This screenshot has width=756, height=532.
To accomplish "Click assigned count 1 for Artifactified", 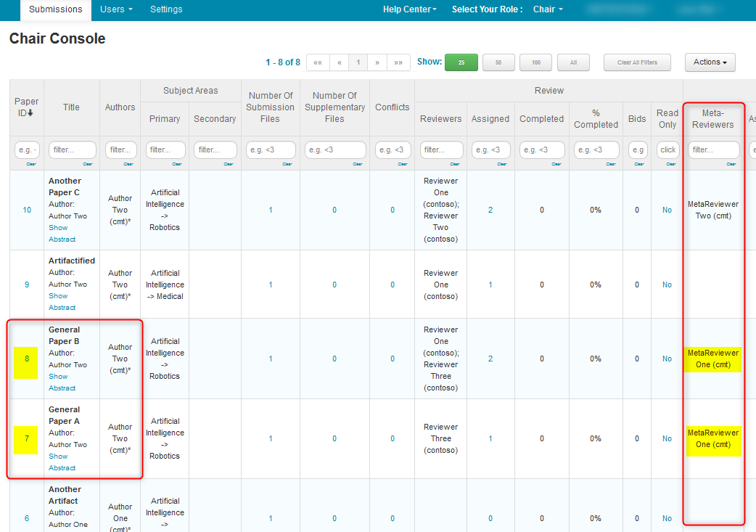I will pyautogui.click(x=490, y=285).
